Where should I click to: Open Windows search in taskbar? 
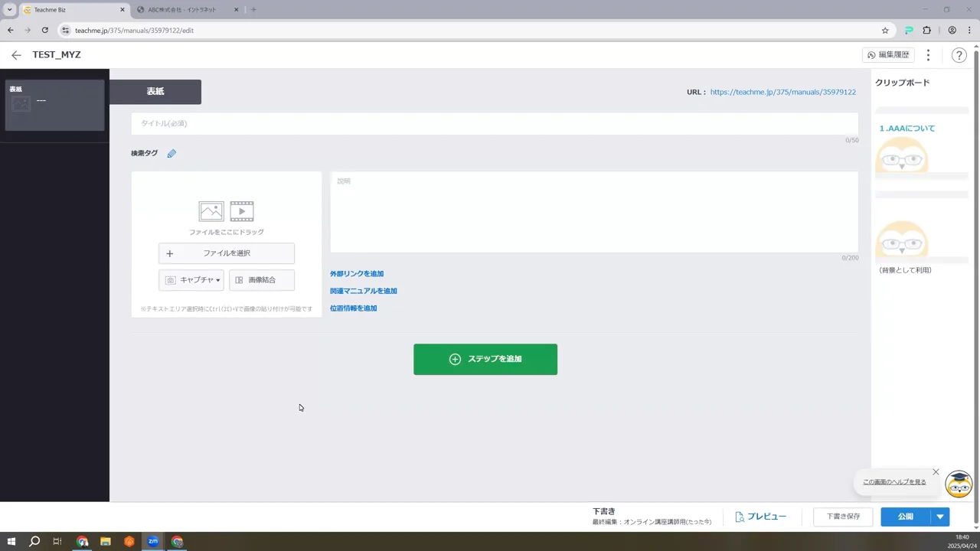34,542
